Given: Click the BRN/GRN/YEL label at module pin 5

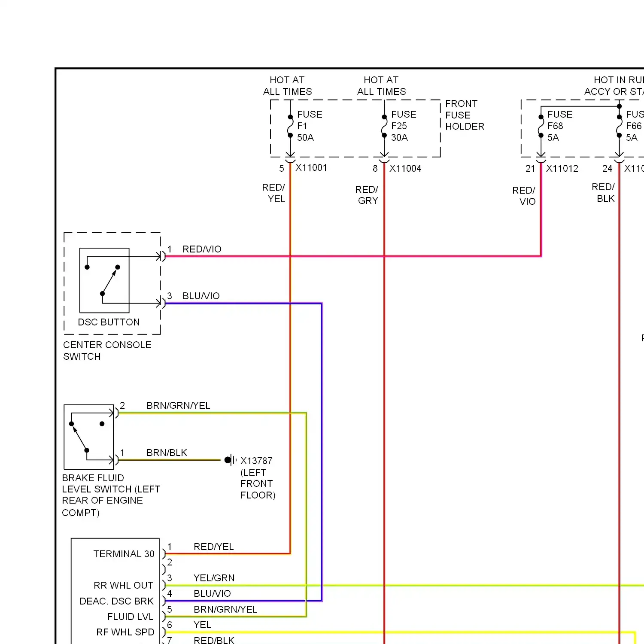Looking at the screenshot, I should (225, 609).
